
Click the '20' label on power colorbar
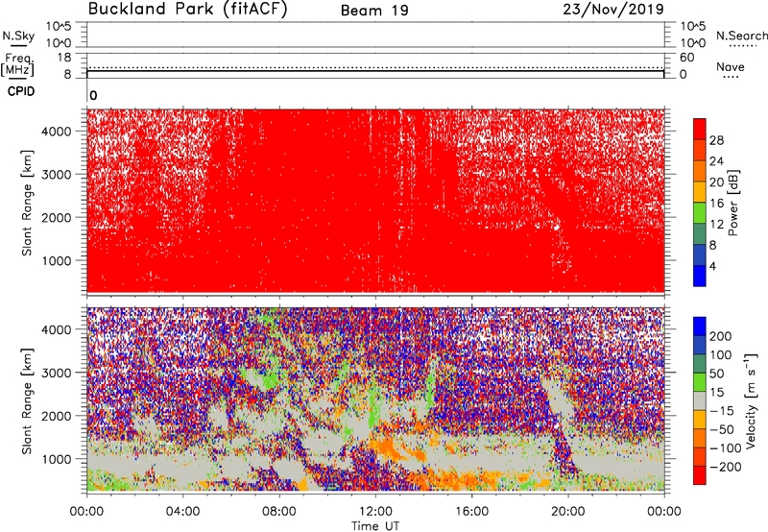(716, 182)
